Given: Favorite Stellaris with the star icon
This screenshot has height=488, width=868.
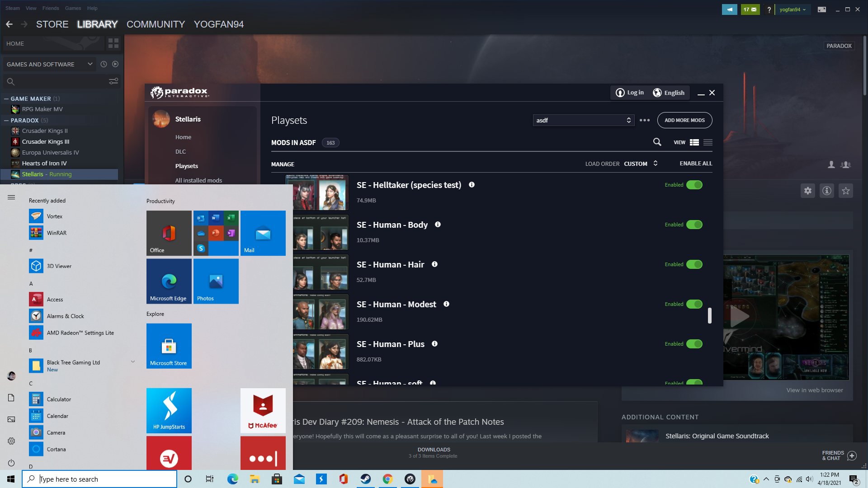Looking at the screenshot, I should [846, 191].
